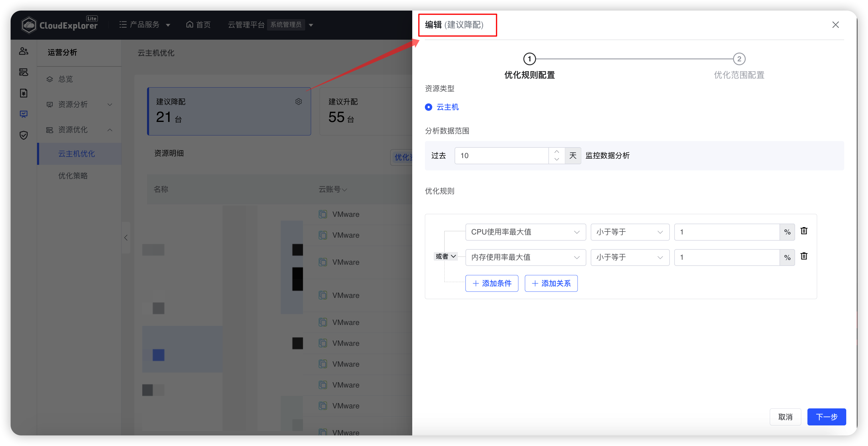Viewport: 868px width, 446px height.
Task: Open 小于等于 operator dropdown in CPU row
Action: pos(630,232)
